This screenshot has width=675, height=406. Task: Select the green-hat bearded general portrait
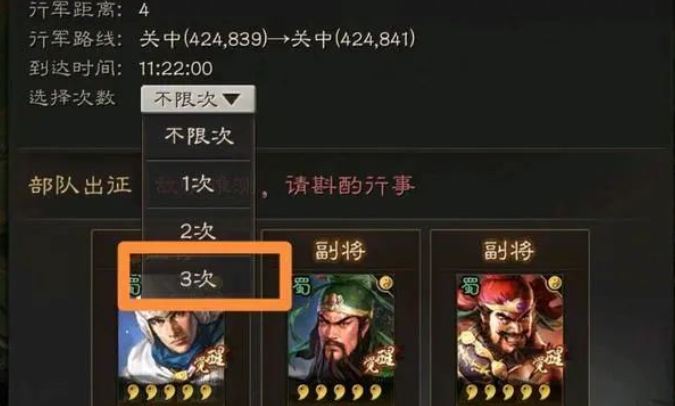[x=341, y=338]
